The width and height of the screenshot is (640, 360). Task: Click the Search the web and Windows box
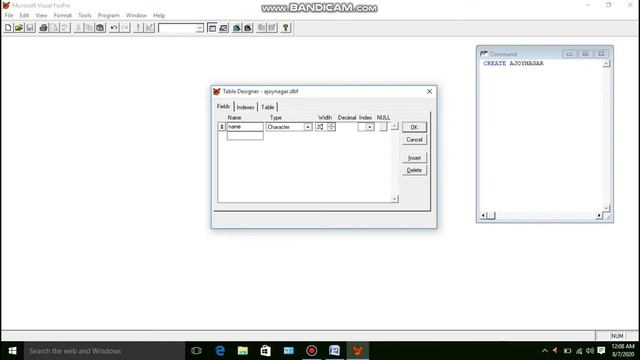(x=104, y=351)
